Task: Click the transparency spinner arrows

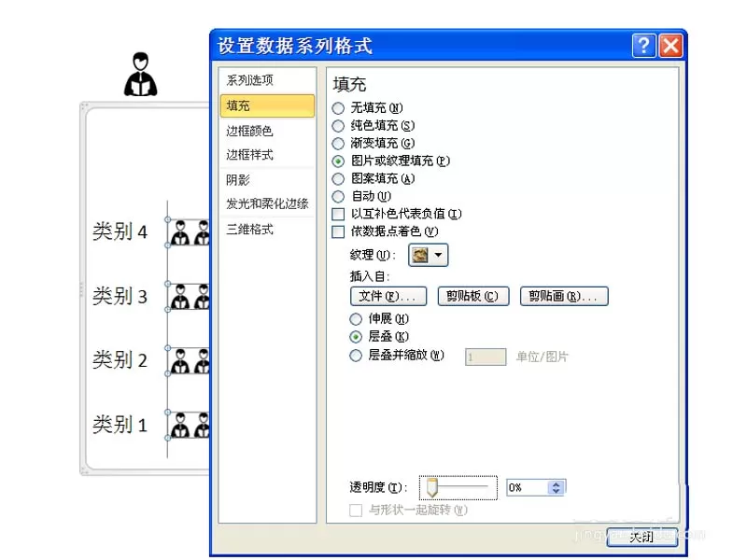Action: [x=556, y=487]
